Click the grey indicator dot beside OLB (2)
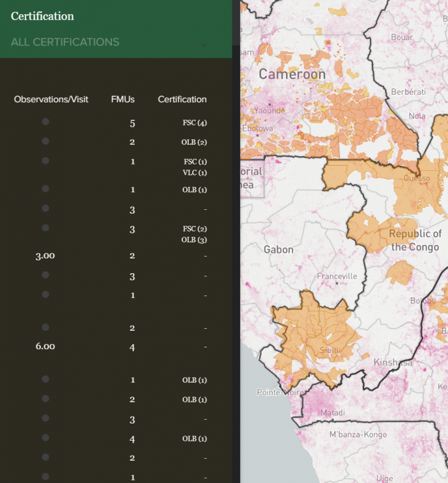Viewport: 448px width, 483px height. click(45, 141)
